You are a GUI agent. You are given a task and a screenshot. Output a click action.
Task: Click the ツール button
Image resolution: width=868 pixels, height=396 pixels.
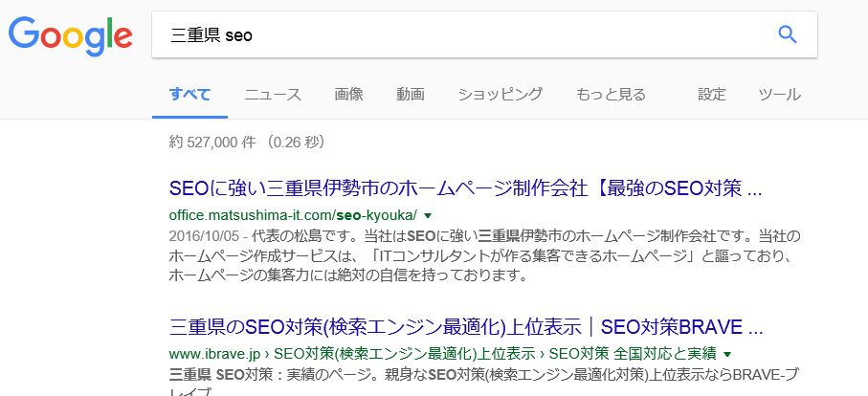pyautogui.click(x=779, y=95)
